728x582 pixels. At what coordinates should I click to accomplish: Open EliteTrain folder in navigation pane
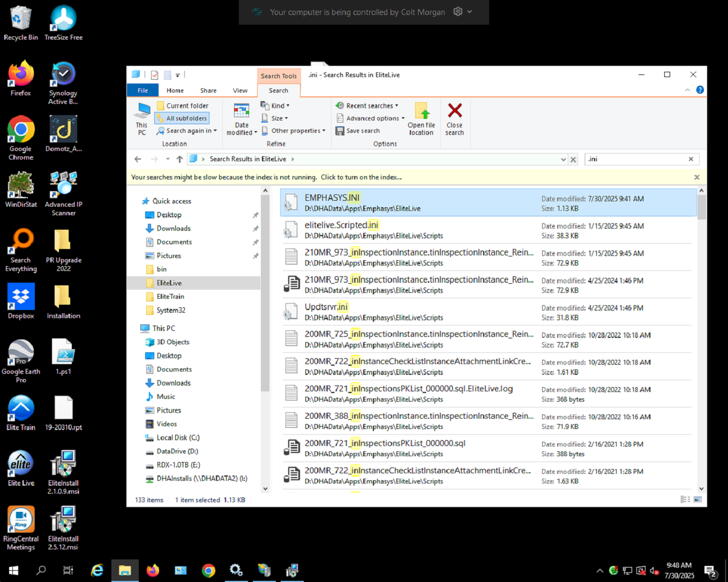click(x=170, y=297)
